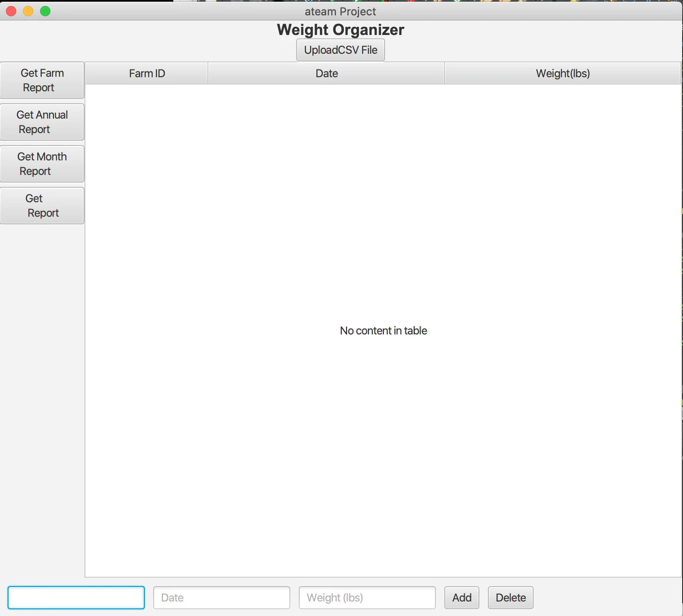Viewport: 683px width, 616px height.
Task: Select the Weight (lbs) input field
Action: [367, 597]
